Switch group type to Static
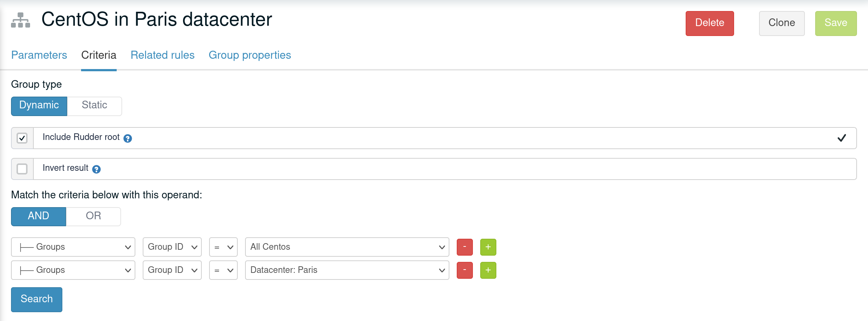The height and width of the screenshot is (321, 868). (x=94, y=106)
